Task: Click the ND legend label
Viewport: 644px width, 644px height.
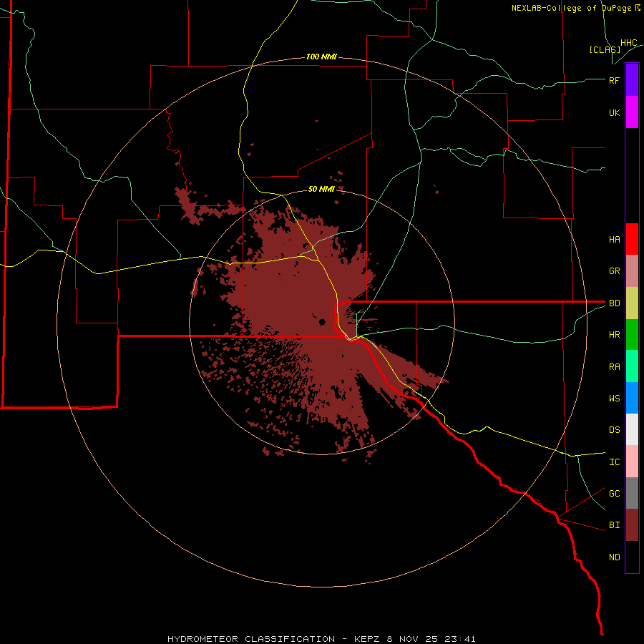Action: click(x=614, y=557)
